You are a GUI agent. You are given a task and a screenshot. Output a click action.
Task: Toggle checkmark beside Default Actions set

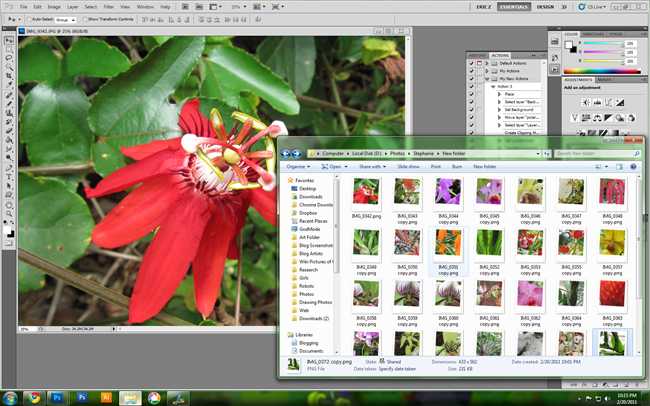(471, 63)
